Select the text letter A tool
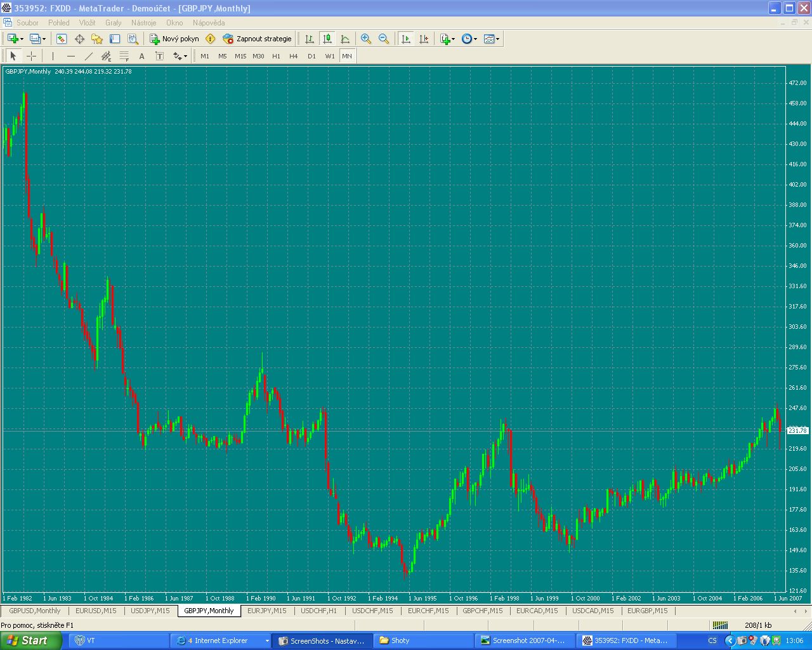Image resolution: width=812 pixels, height=650 pixels. pos(141,56)
